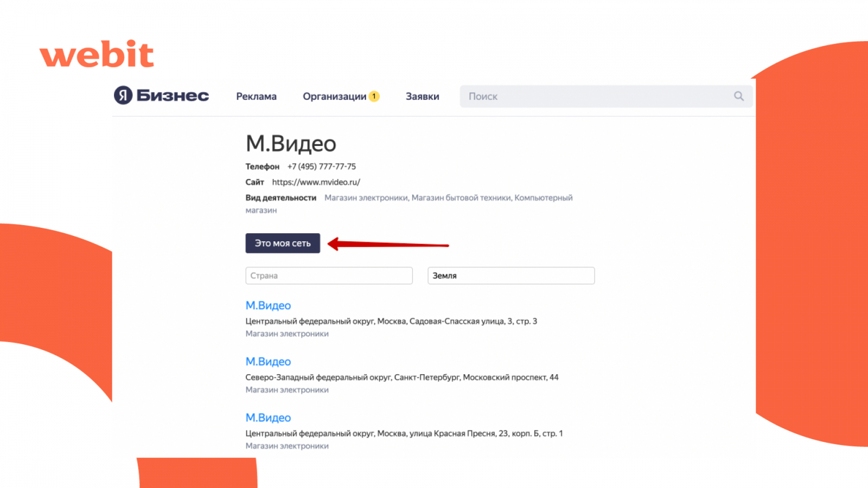868x488 pixels.
Task: Click the 'Это моя сеть' button
Action: pos(283,243)
